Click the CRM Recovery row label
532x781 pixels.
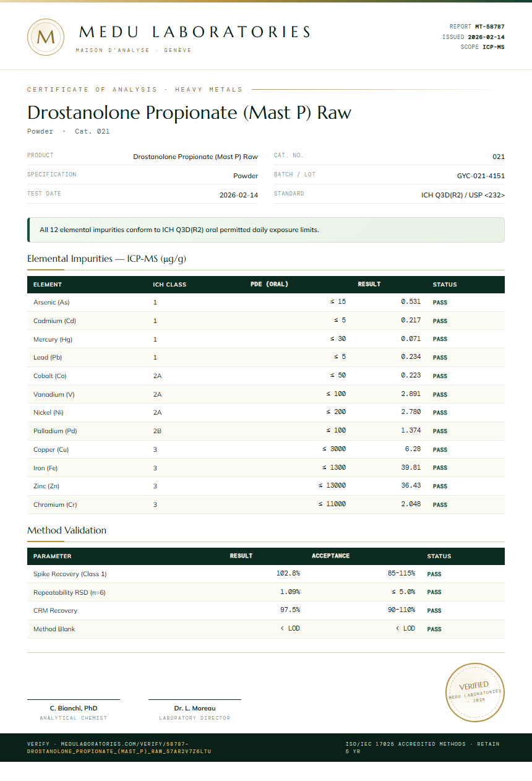click(x=56, y=611)
